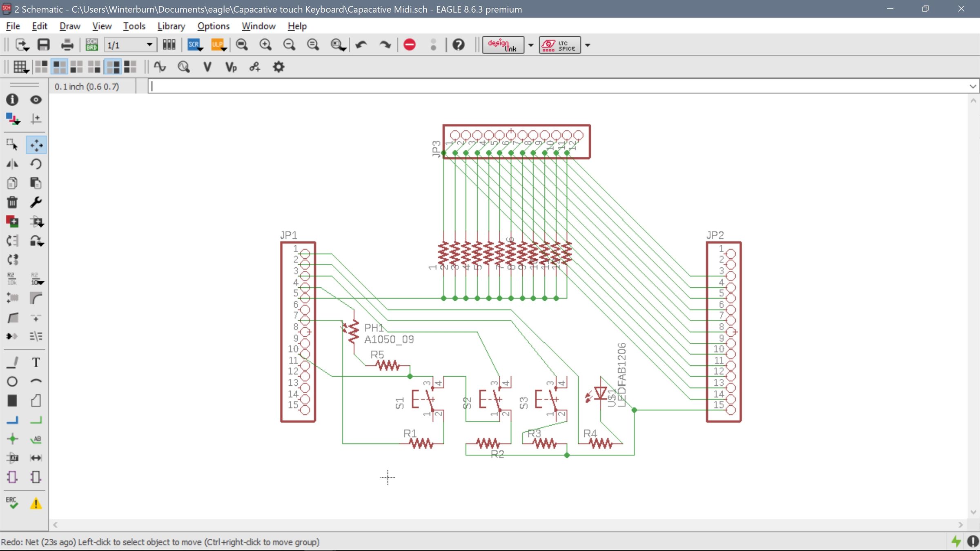Run a ULP user language program
Screen dimensions: 980x551
coord(218,45)
